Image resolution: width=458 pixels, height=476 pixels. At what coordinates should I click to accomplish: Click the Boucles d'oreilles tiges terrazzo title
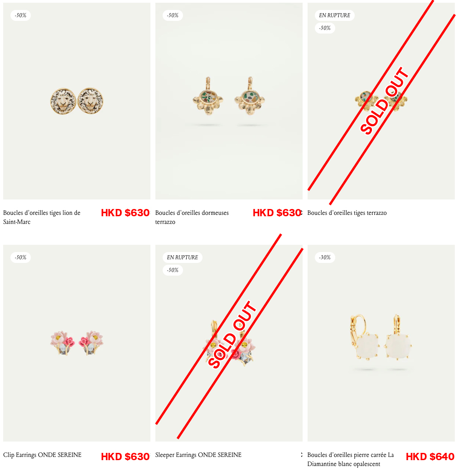click(347, 213)
